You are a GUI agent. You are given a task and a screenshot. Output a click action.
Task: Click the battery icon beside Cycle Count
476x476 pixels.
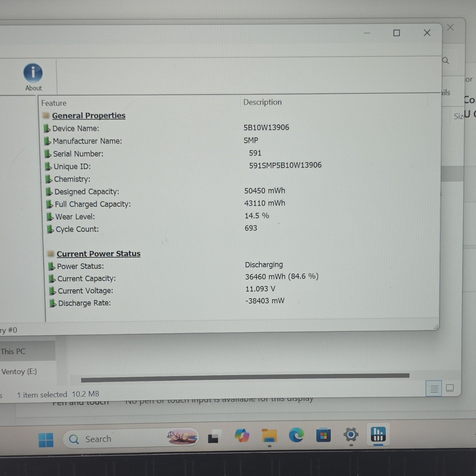coord(50,229)
